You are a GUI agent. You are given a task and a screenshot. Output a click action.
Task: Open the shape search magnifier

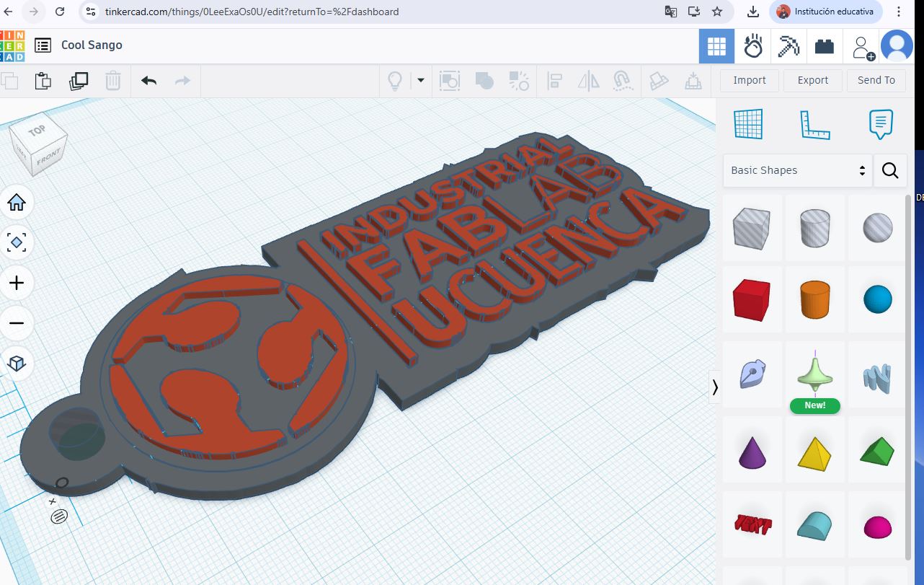point(890,170)
